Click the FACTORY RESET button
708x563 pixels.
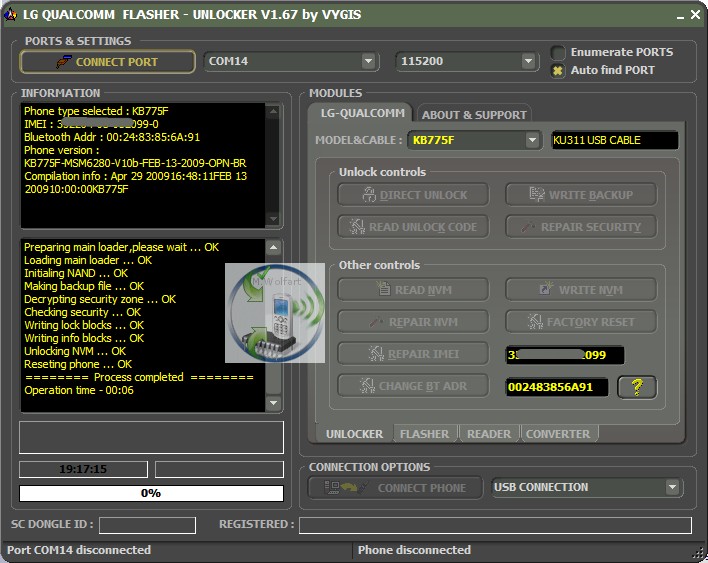point(581,322)
